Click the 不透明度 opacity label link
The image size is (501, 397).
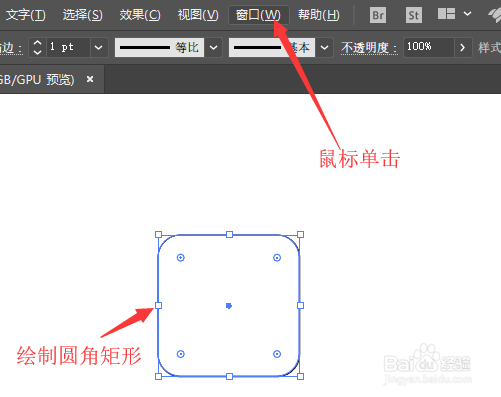369,48
